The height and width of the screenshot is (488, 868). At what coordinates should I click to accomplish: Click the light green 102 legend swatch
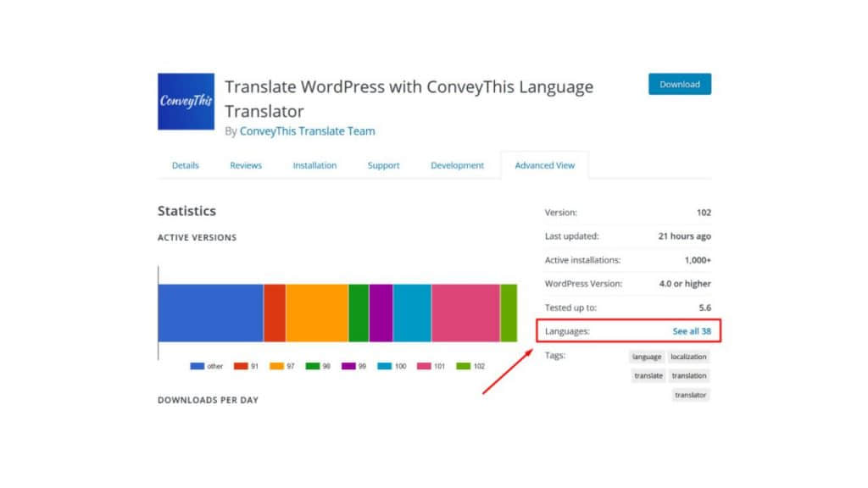coord(464,366)
